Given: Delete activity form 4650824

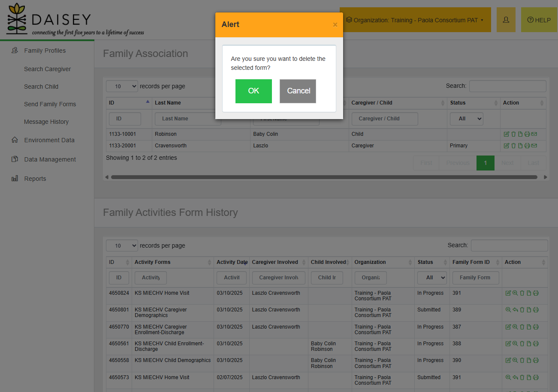Looking at the screenshot, I should coord(522,293).
